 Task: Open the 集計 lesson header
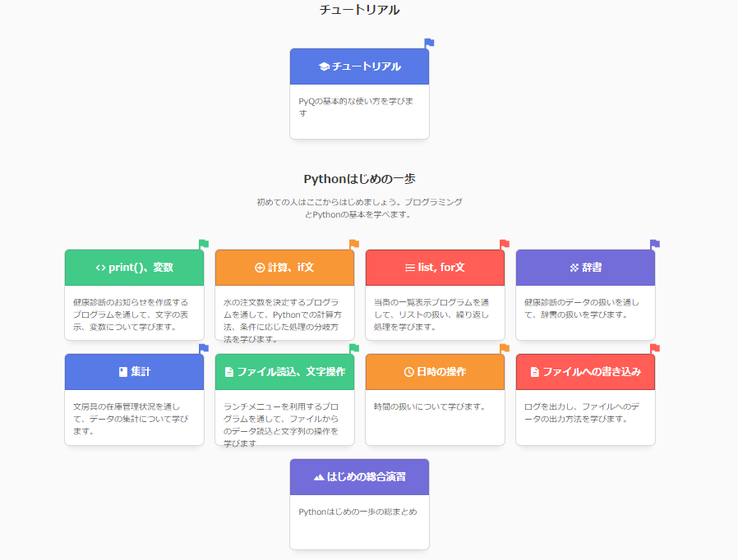134,372
